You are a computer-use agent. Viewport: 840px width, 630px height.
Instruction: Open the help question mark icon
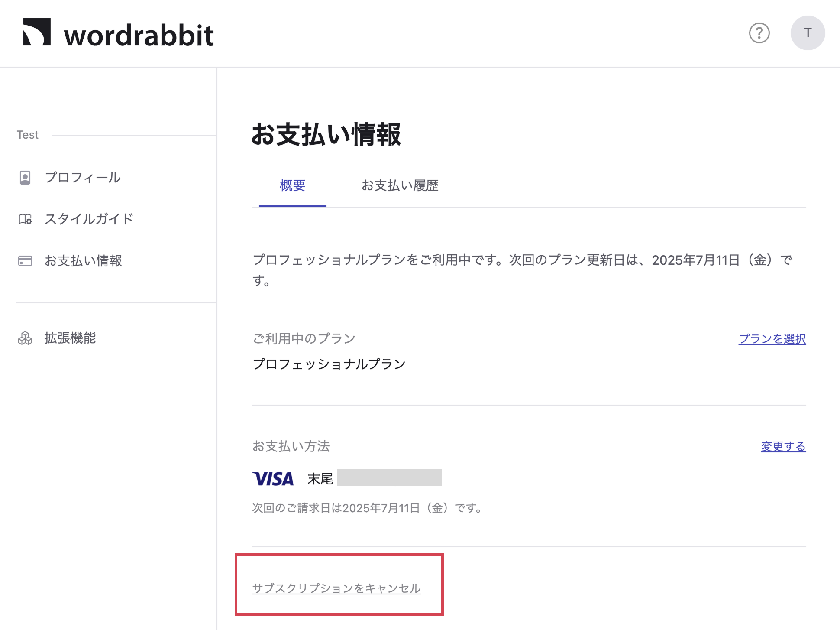759,33
